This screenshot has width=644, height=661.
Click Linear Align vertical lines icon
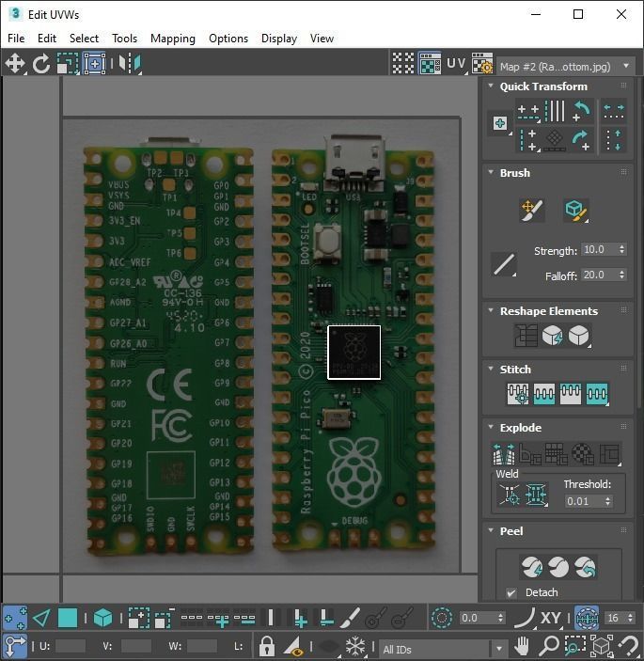[555, 111]
